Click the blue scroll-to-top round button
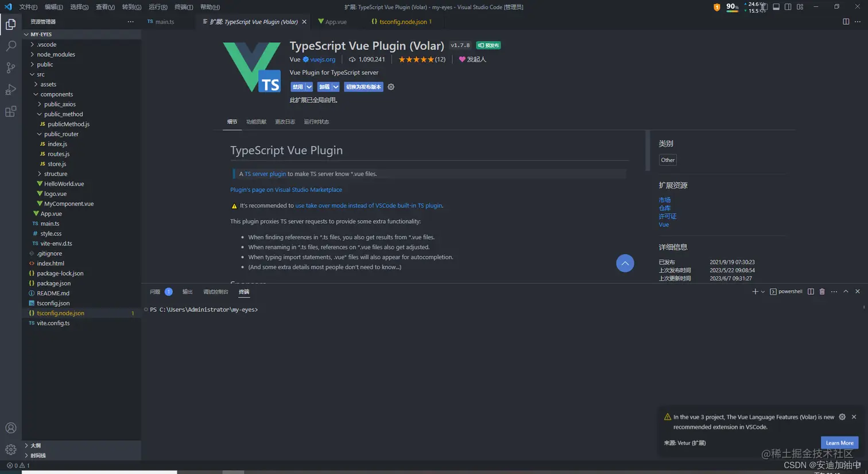The width and height of the screenshot is (868, 474). point(625,263)
